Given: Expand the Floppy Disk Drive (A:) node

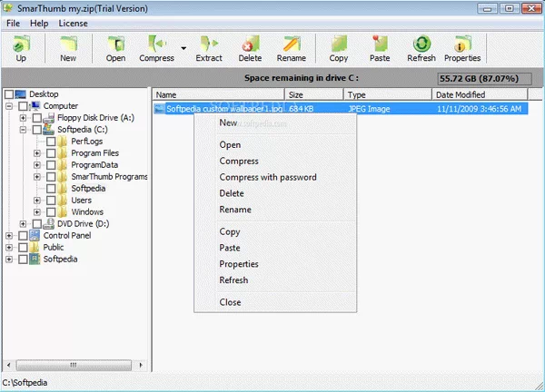Looking at the screenshot, I should coord(23,118).
